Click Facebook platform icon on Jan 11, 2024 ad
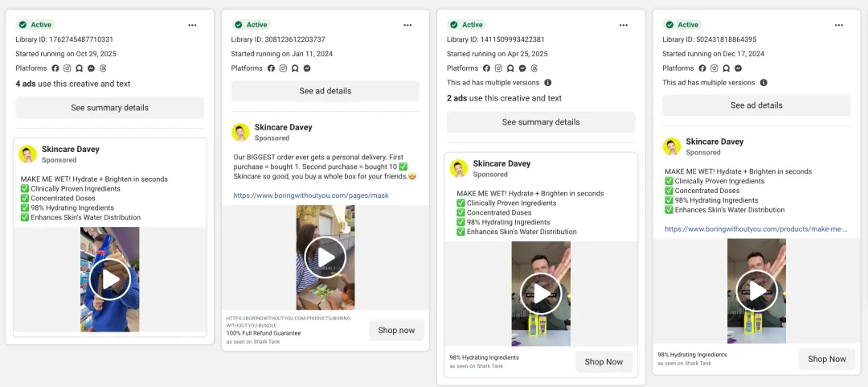Image resolution: width=868 pixels, height=387 pixels. pyautogui.click(x=271, y=68)
